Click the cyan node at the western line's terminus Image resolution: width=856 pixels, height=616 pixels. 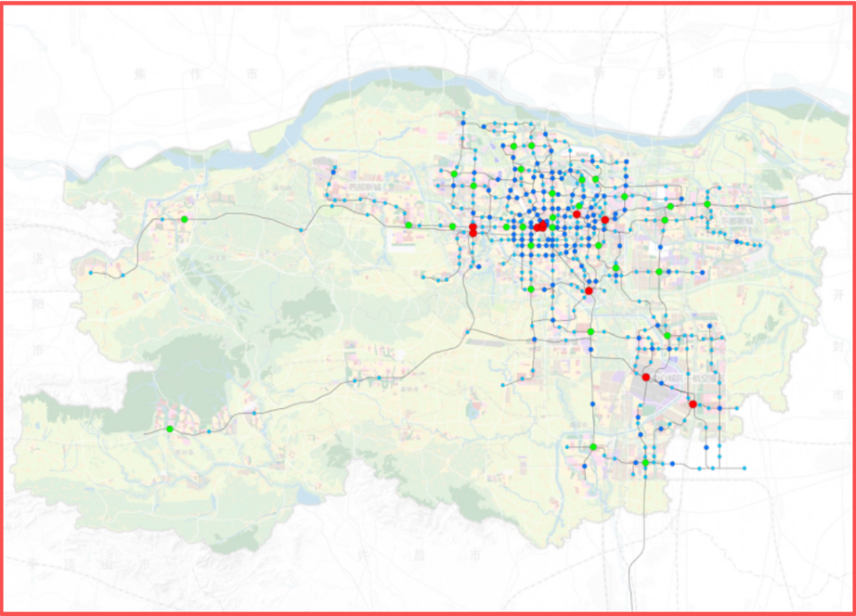(x=91, y=272)
